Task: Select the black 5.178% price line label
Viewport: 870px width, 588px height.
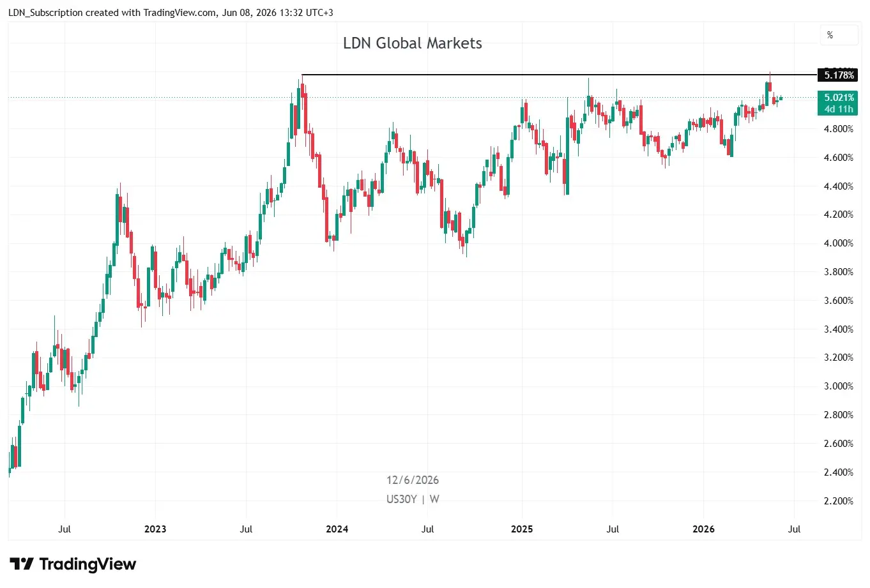Action: point(837,75)
